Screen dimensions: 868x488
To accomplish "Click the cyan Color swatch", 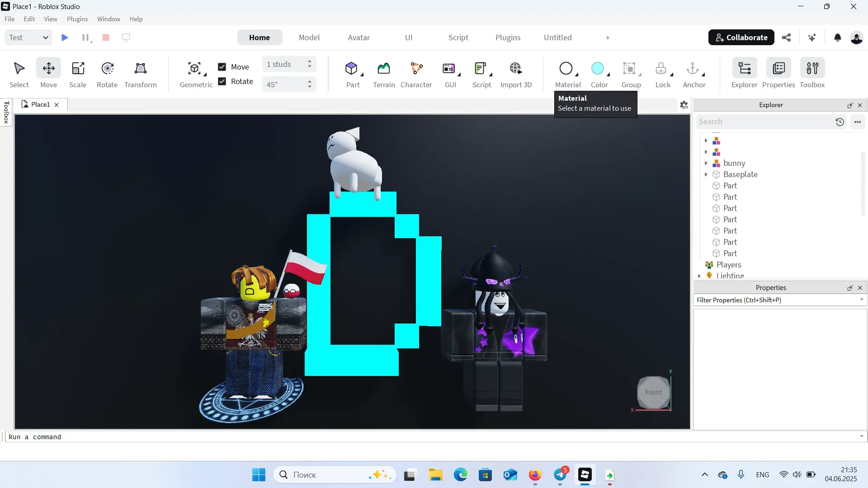I will tap(598, 68).
